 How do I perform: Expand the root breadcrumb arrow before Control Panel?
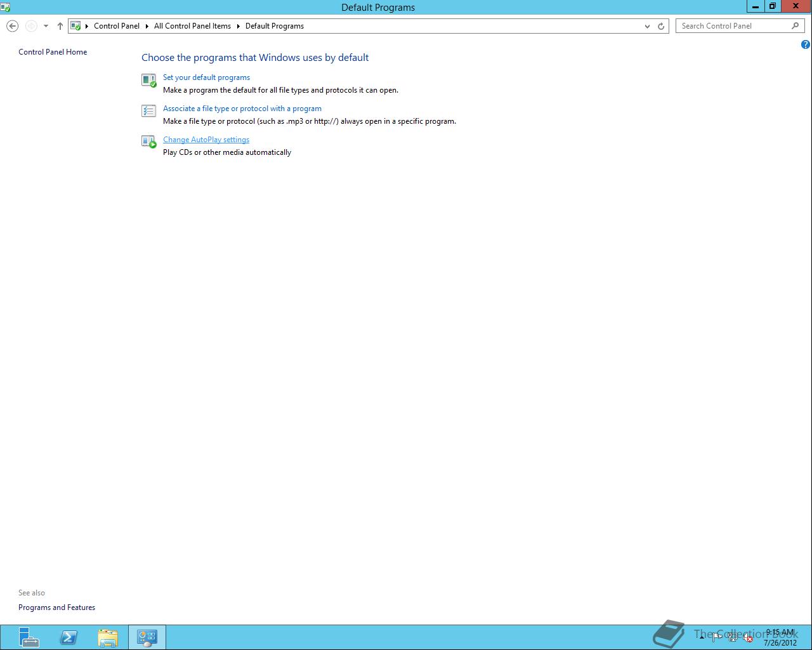click(87, 26)
